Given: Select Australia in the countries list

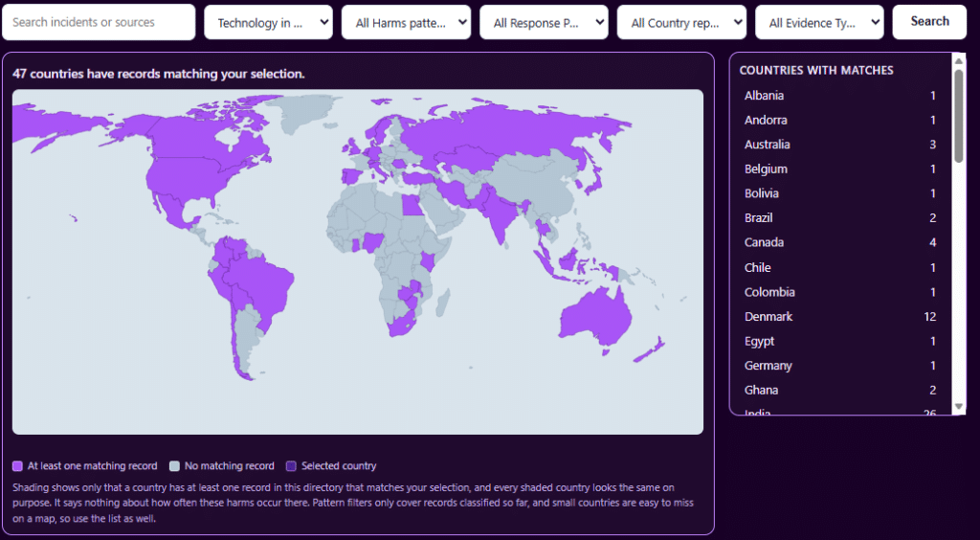Looking at the screenshot, I should (840, 145).
